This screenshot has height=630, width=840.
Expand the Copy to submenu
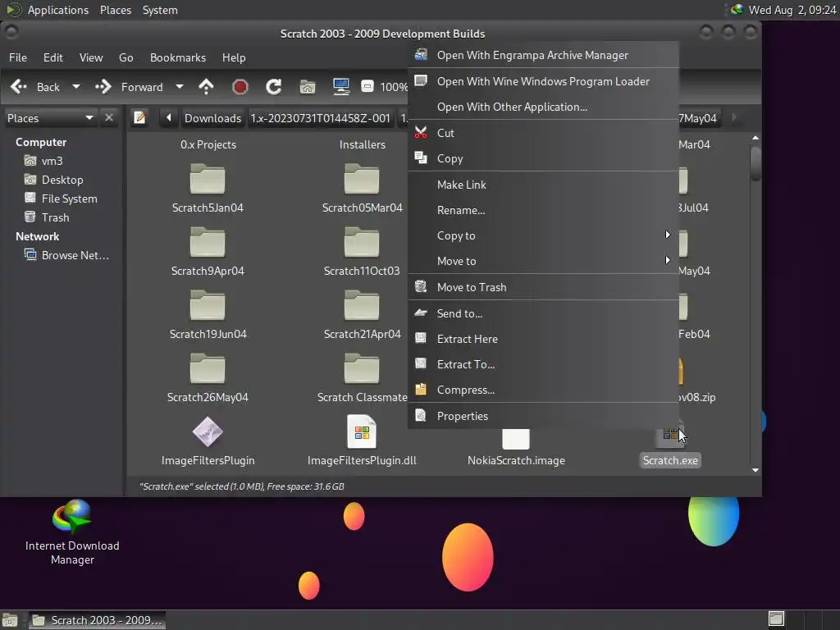(x=543, y=235)
